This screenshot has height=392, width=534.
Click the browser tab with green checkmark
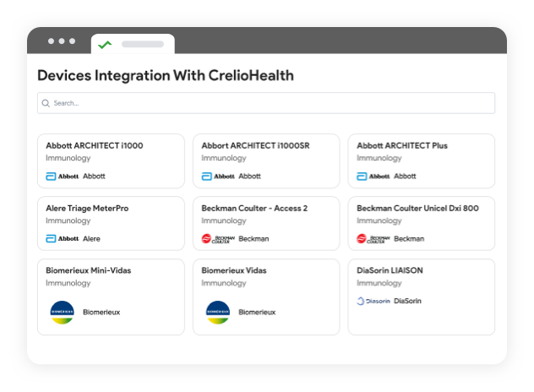click(x=132, y=44)
